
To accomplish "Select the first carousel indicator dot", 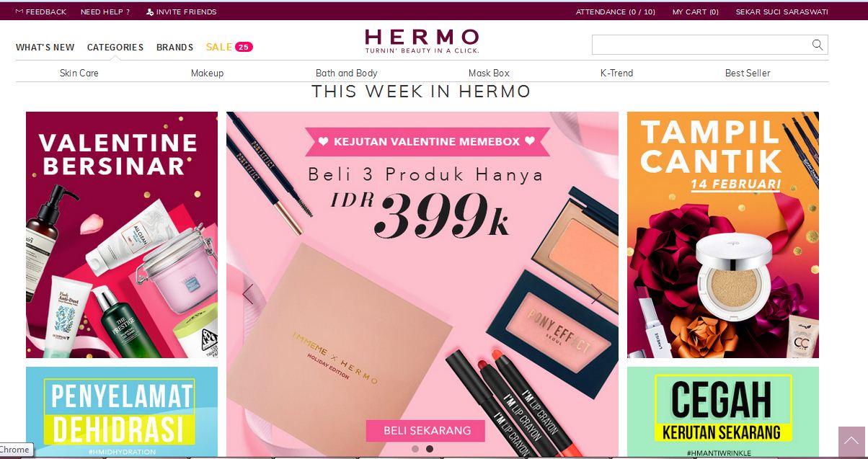I will [415, 449].
